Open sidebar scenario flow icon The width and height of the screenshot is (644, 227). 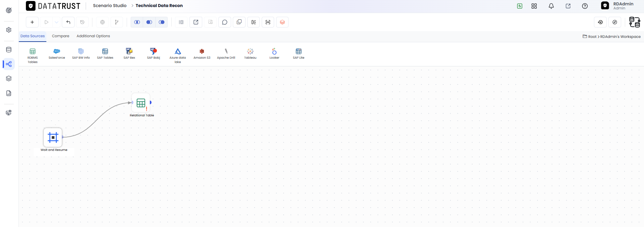tap(9, 64)
